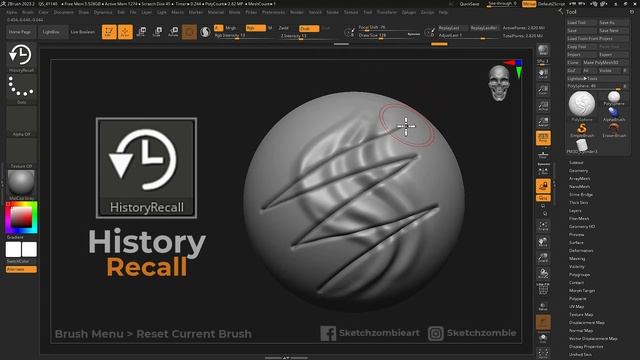This screenshot has height=360, width=640.
Task: Open the MatCap Gray material picker
Action: [21, 184]
